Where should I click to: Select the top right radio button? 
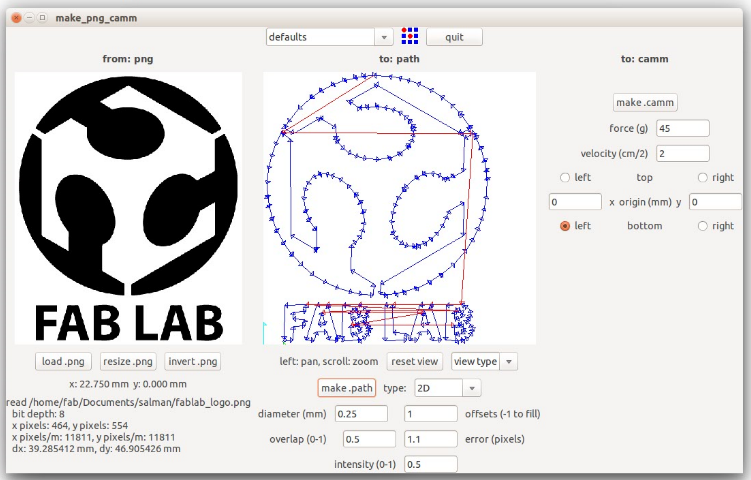click(702, 178)
